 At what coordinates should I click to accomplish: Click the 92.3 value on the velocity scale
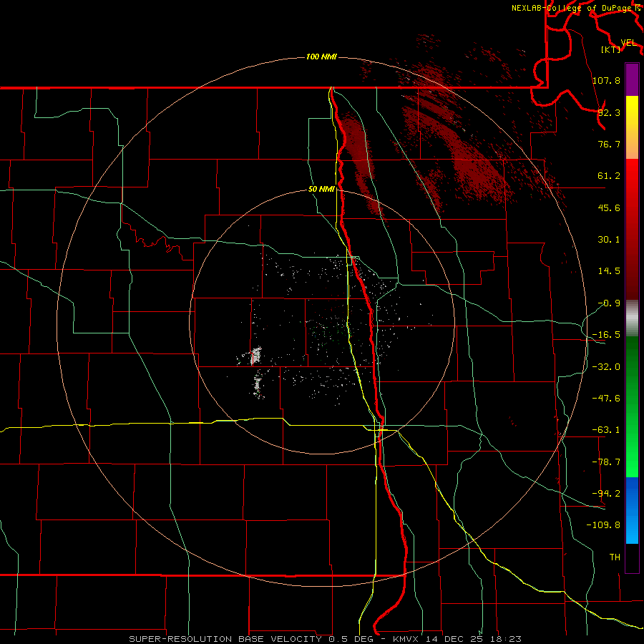609,112
